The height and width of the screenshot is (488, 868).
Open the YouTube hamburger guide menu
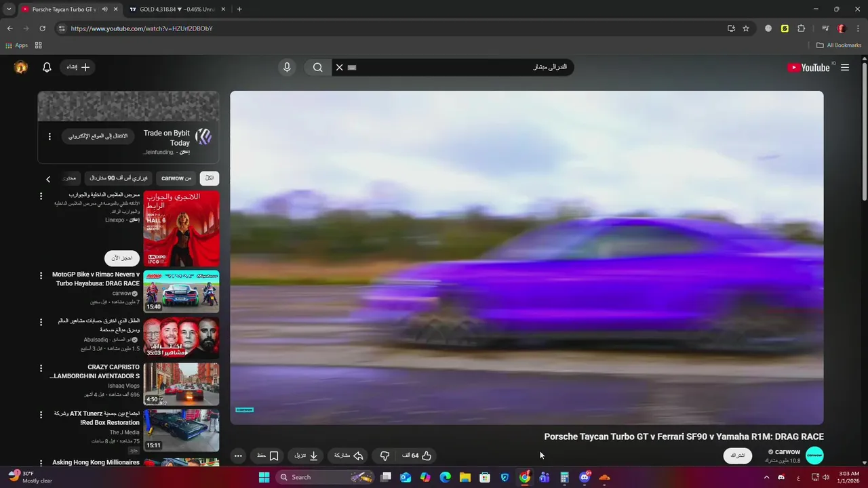click(x=845, y=67)
